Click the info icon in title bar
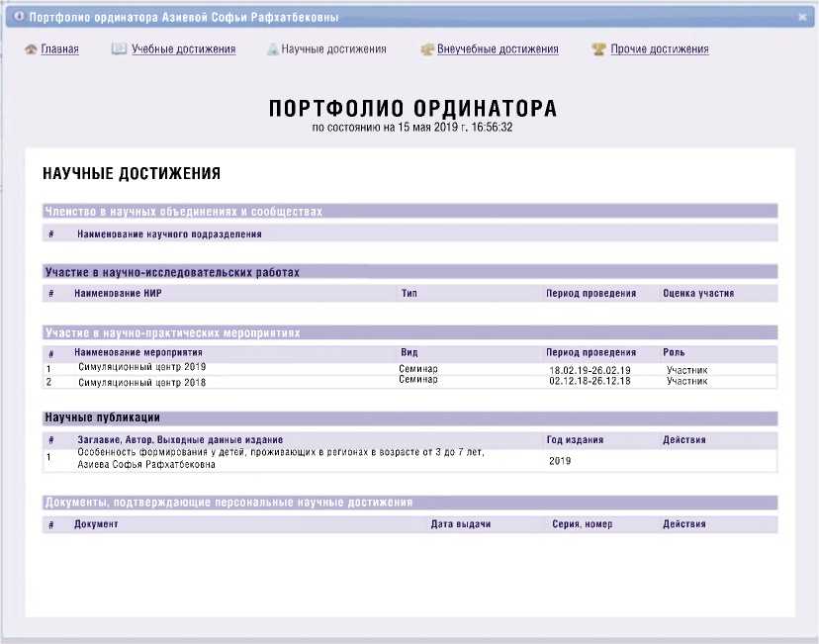Viewport: 819px width, 644px height. [18, 17]
